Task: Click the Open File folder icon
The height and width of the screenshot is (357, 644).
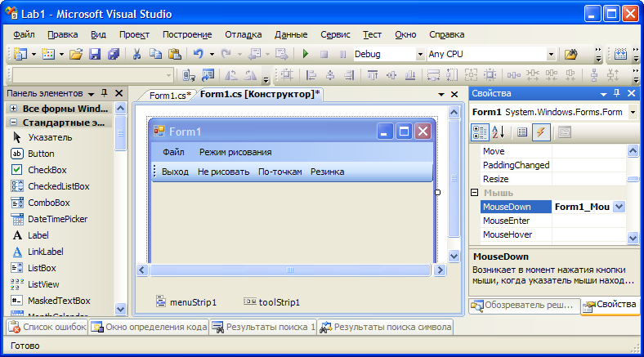Action: point(76,54)
